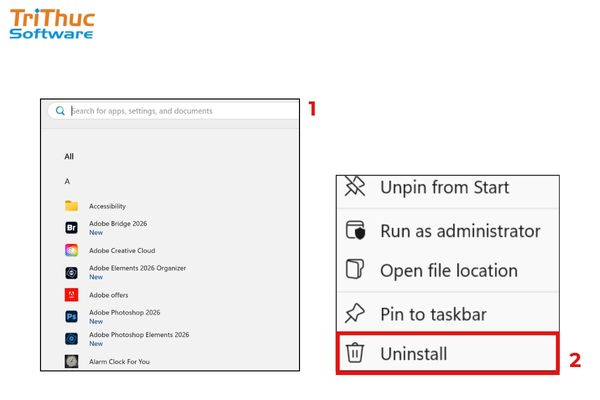600x400 pixels.
Task: Click the New tag under Adobe Bridge 2026
Action: point(96,232)
